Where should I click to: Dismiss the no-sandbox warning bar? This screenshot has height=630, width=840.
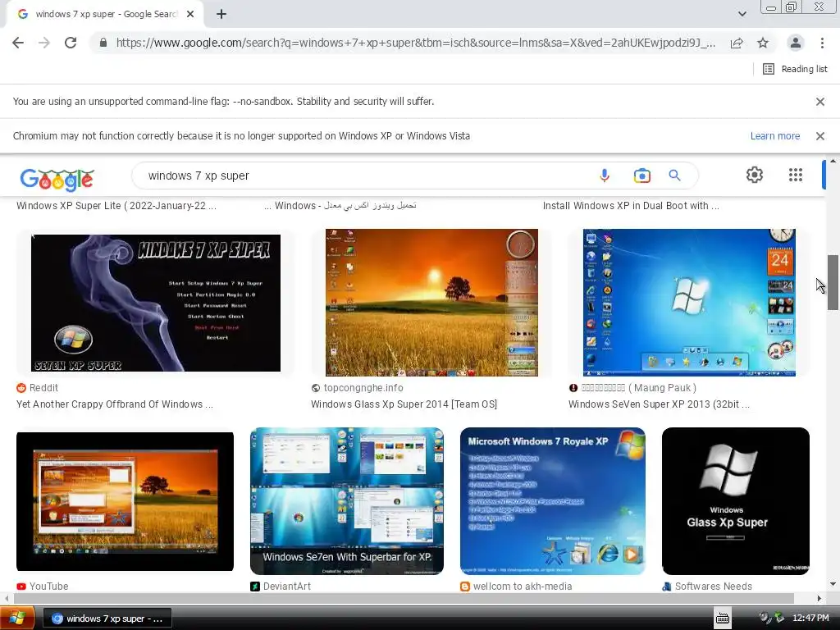[x=819, y=101]
